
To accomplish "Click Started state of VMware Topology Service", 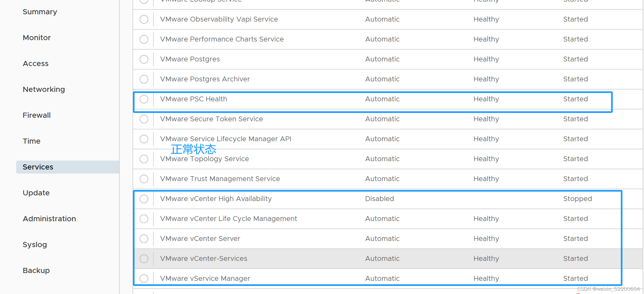I will pos(576,159).
